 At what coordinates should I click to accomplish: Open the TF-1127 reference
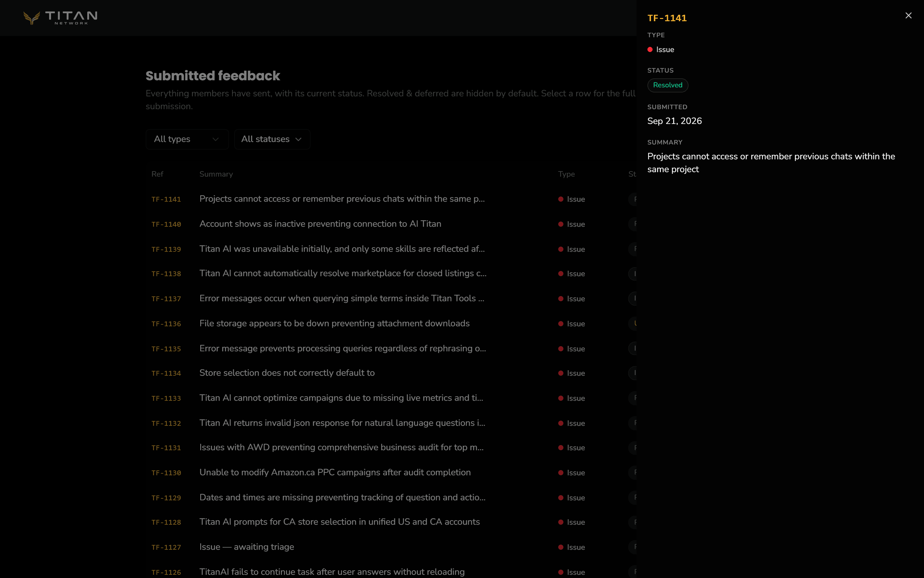pos(166,547)
